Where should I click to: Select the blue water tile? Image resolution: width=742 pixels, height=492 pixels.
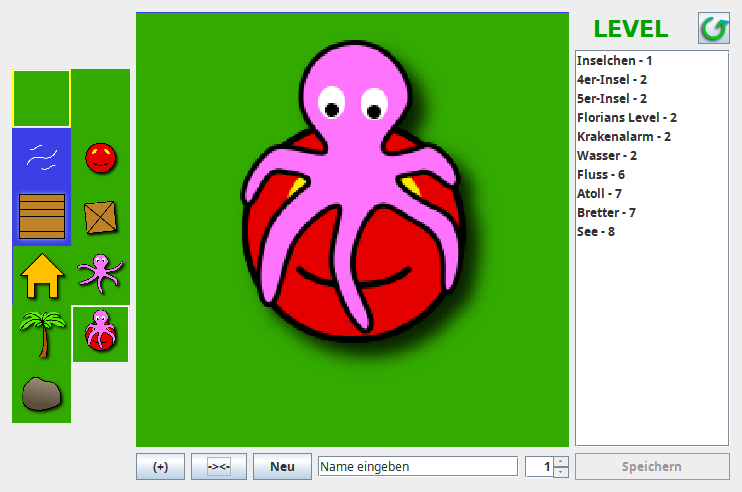pos(42,158)
